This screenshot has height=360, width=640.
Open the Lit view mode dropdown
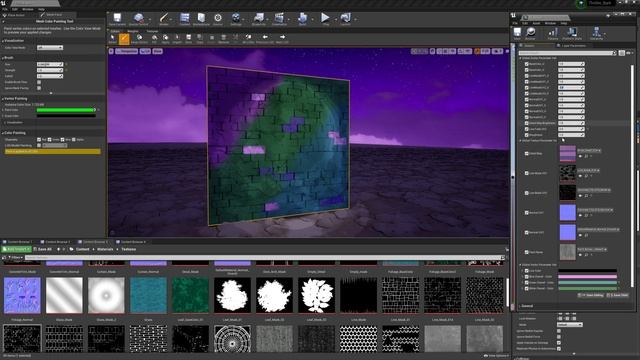pyautogui.click(x=145, y=51)
